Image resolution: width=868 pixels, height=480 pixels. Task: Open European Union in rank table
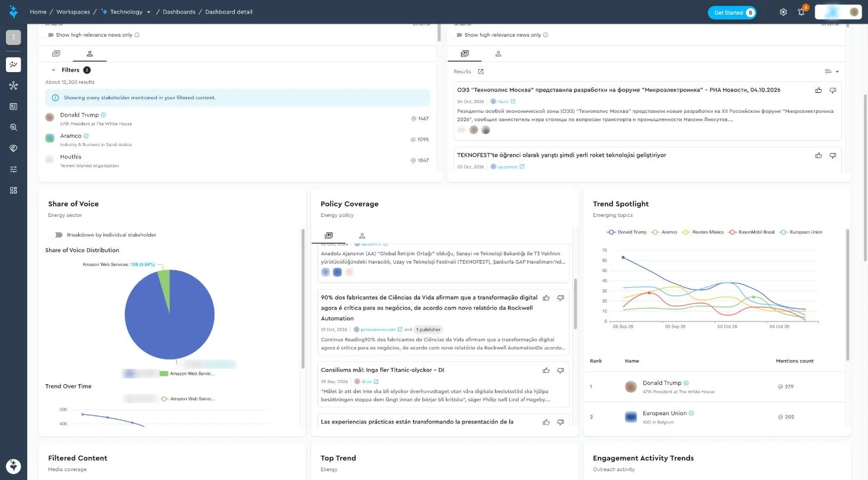tap(665, 413)
